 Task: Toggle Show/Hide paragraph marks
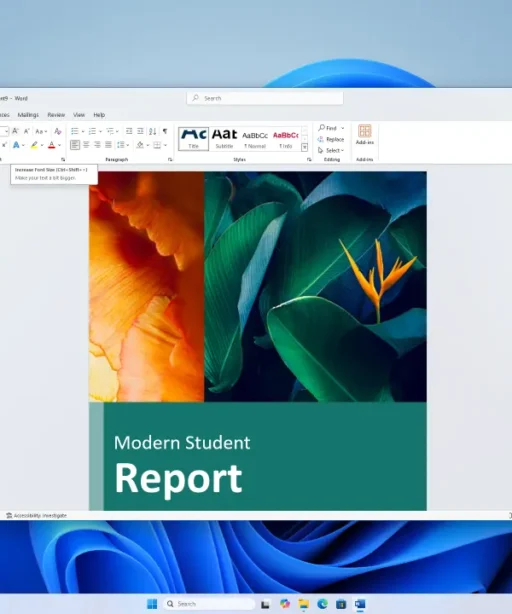pos(165,131)
